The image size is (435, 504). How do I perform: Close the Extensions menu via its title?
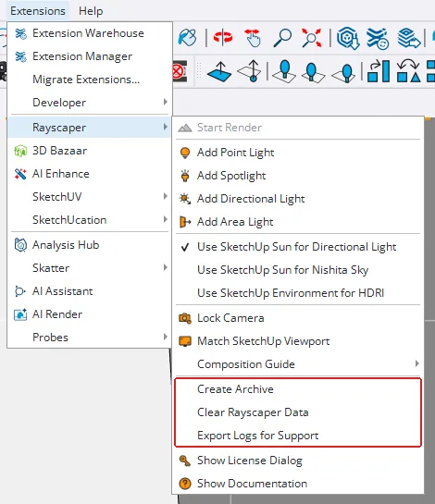point(38,11)
